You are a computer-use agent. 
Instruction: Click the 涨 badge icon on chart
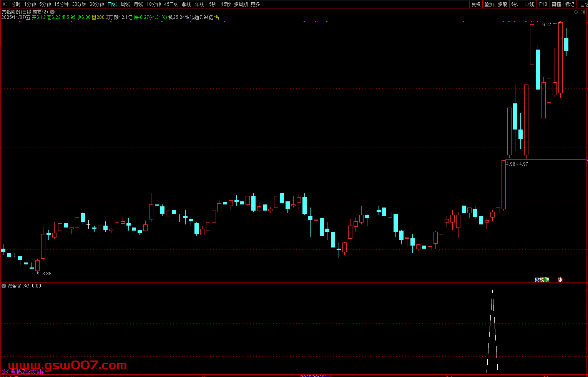(560, 280)
